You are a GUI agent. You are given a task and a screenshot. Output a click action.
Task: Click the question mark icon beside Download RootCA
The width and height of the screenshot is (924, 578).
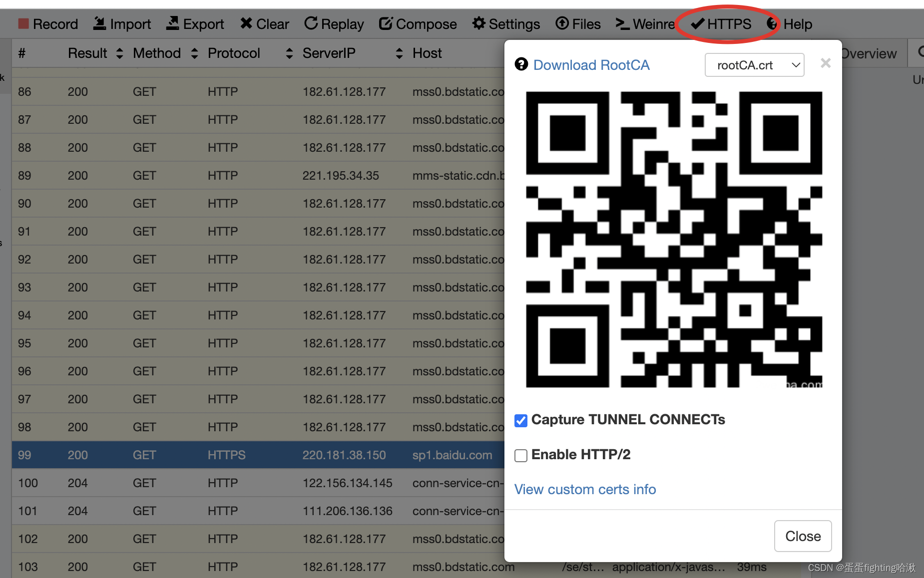(x=521, y=64)
